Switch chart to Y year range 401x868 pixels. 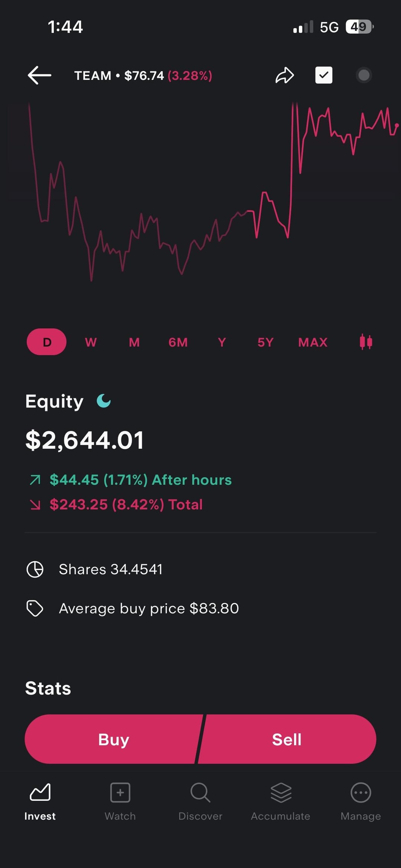click(222, 342)
